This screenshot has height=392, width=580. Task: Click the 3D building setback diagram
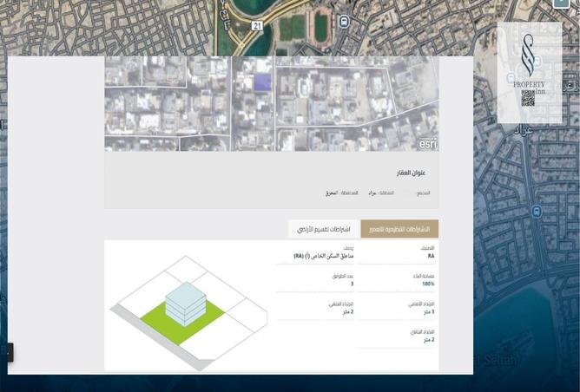(x=189, y=313)
